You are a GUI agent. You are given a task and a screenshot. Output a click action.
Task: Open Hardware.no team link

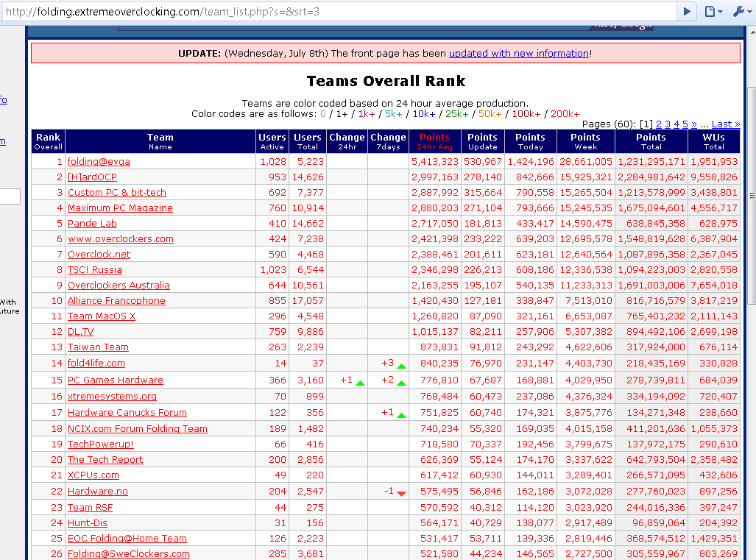(97, 492)
